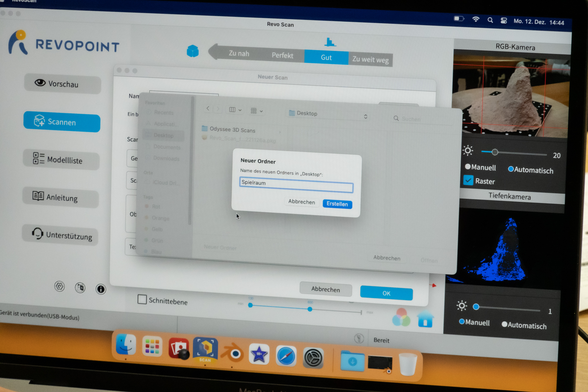The height and width of the screenshot is (392, 588).
Task: Click Abbrechen in the file browser
Action: [387, 258]
